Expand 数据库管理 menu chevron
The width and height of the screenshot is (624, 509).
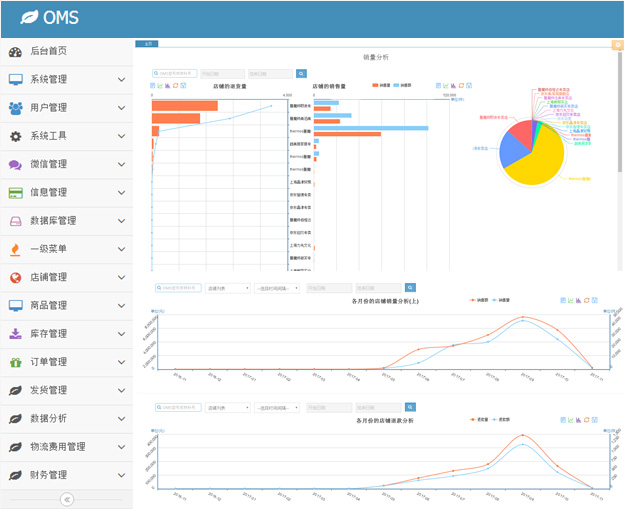coord(122,221)
